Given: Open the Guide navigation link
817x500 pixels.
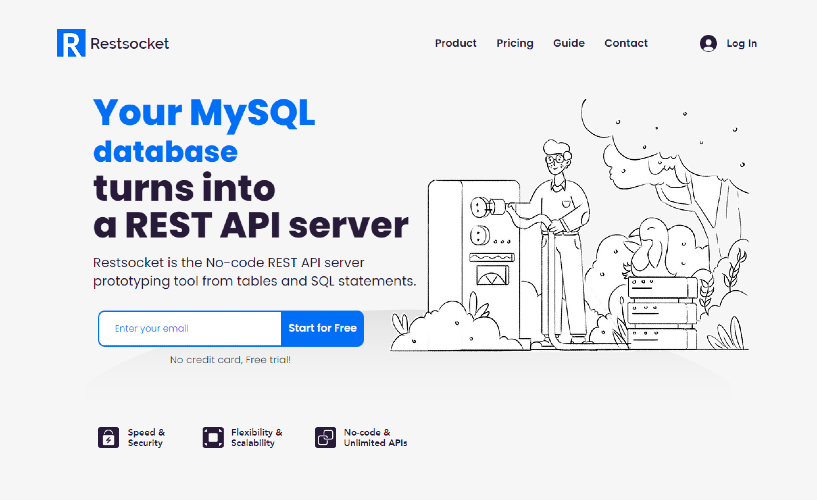Looking at the screenshot, I should pos(568,43).
